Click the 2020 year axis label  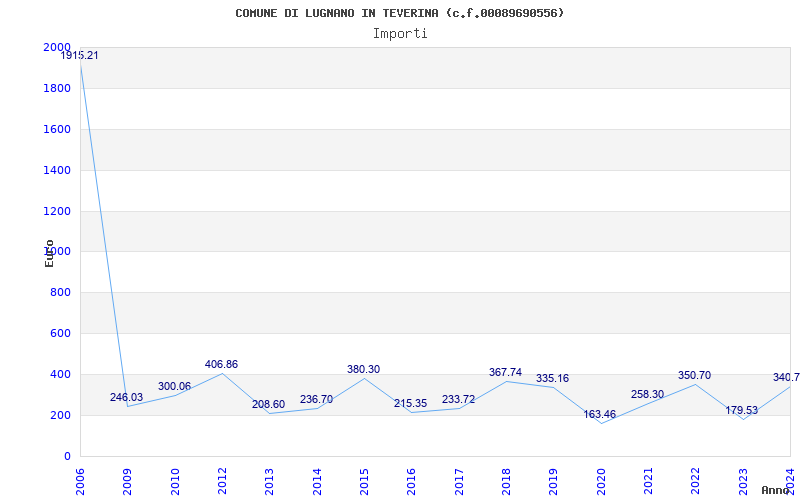pos(601,482)
